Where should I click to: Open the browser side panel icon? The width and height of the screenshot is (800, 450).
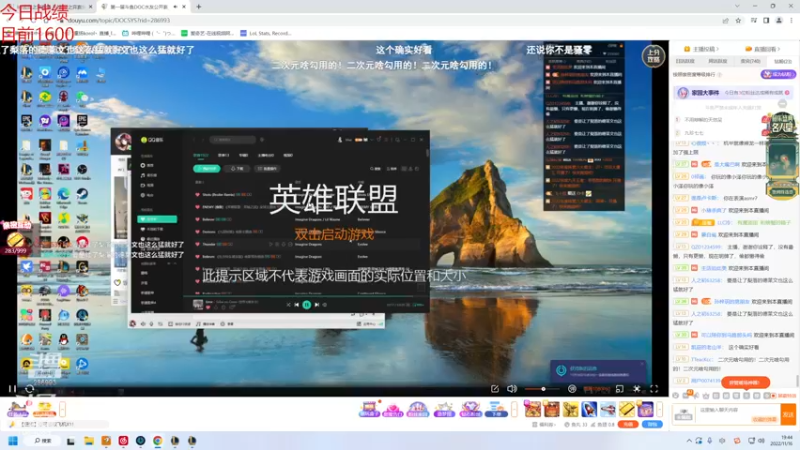point(766,20)
